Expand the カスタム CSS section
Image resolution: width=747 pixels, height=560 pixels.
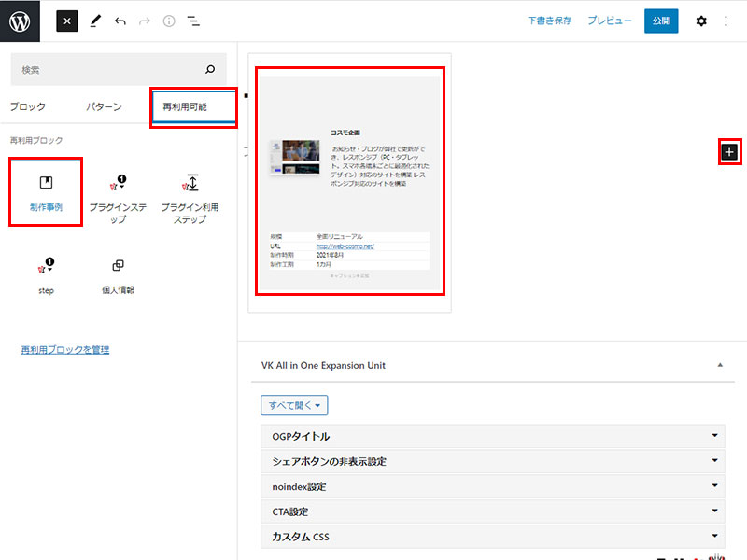pos(492,537)
